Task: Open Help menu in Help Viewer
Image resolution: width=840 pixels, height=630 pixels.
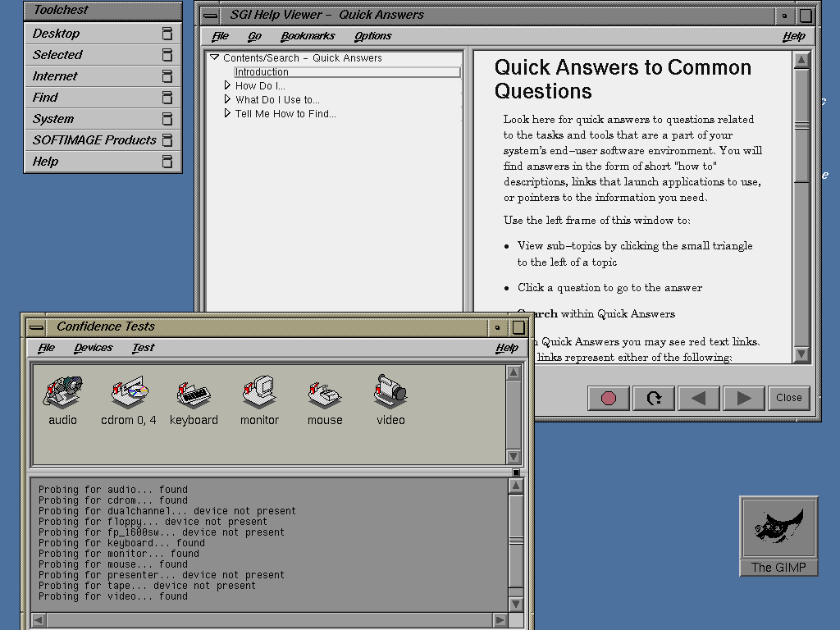Action: pos(794,36)
